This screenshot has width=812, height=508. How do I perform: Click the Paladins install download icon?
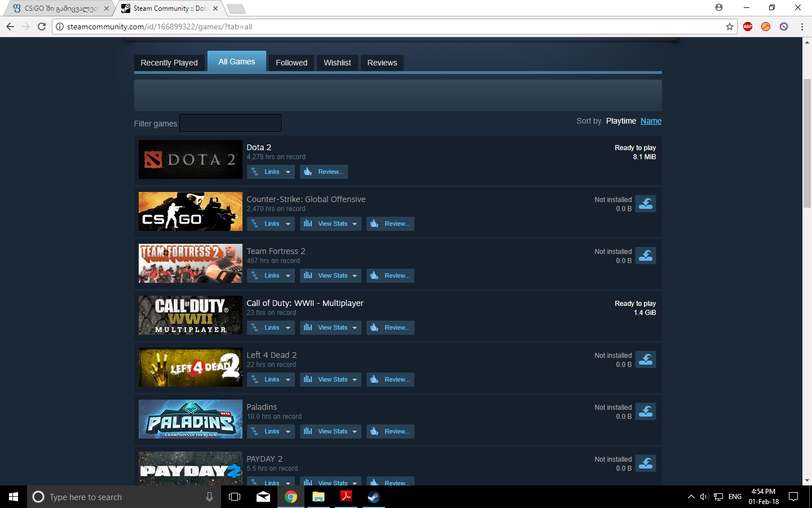pos(646,411)
